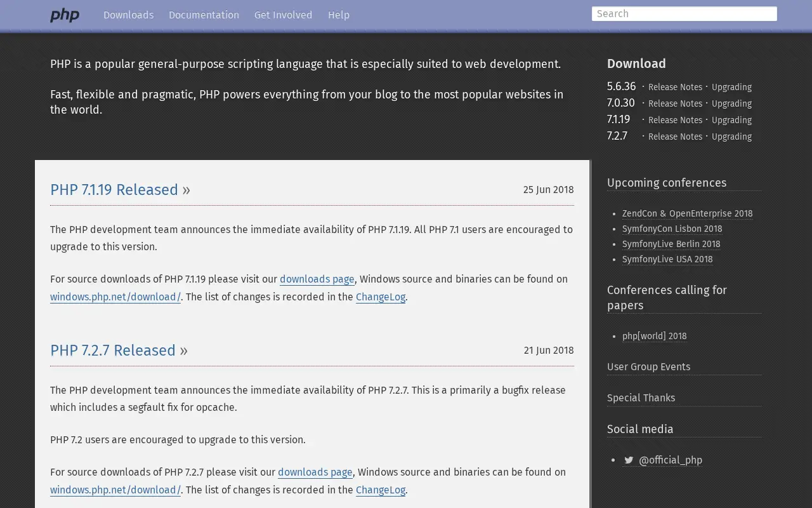Image resolution: width=812 pixels, height=508 pixels.
Task: Open Upgrading guide for 7.2.7
Action: 731,137
